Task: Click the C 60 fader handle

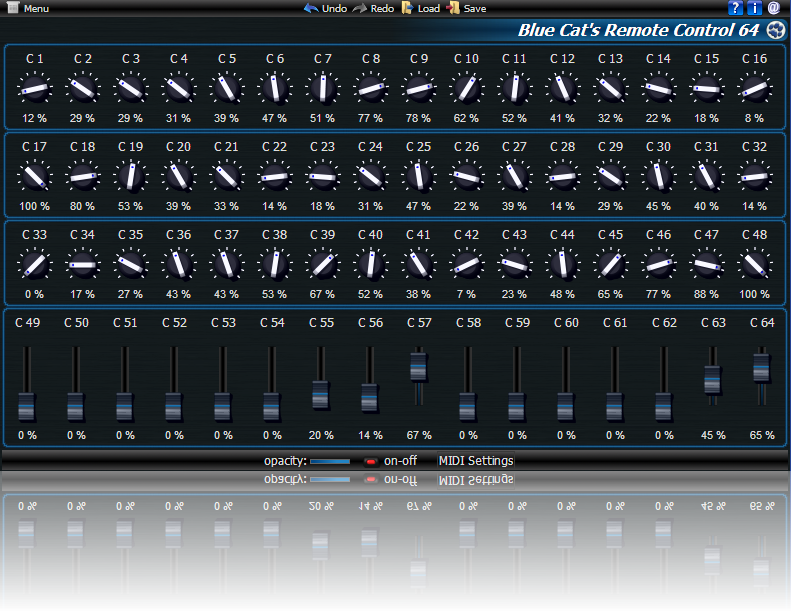Action: pos(565,407)
